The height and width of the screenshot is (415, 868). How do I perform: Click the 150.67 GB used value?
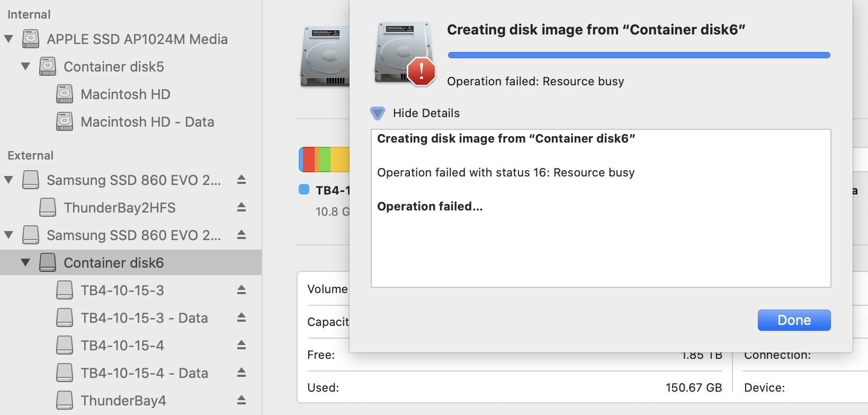(x=694, y=388)
